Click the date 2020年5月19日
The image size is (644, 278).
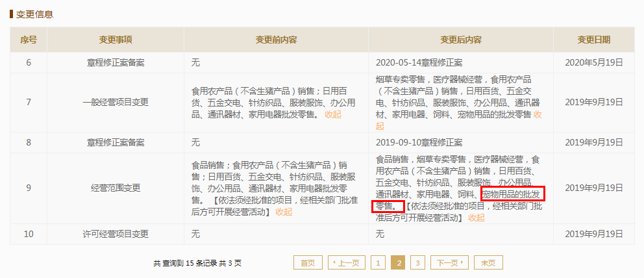click(594, 63)
